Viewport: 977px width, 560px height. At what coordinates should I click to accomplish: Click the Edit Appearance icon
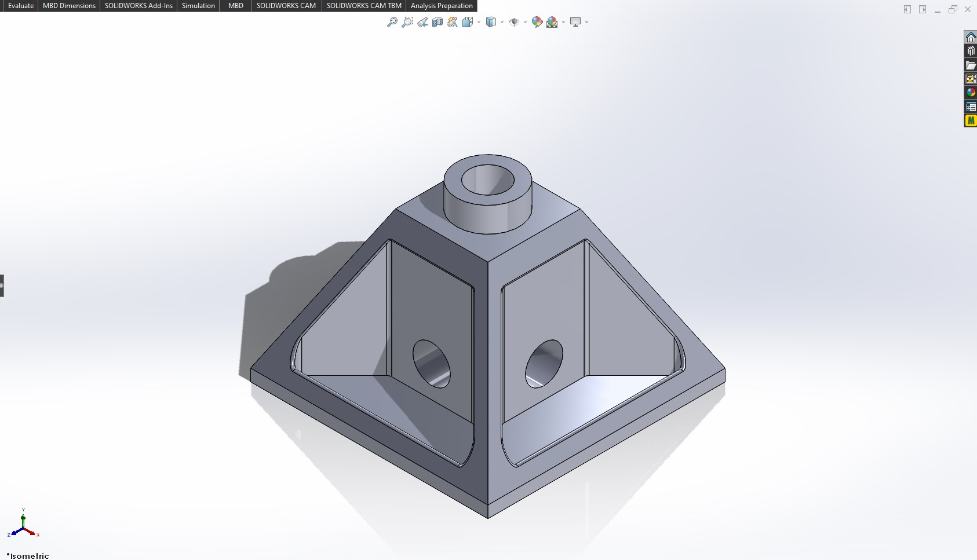click(537, 22)
